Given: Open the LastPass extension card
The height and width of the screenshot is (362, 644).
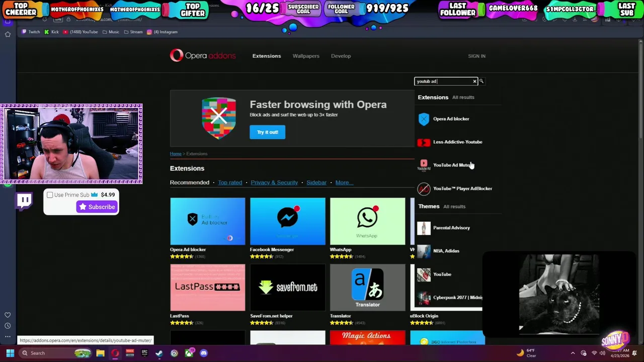Looking at the screenshot, I should [x=208, y=295].
